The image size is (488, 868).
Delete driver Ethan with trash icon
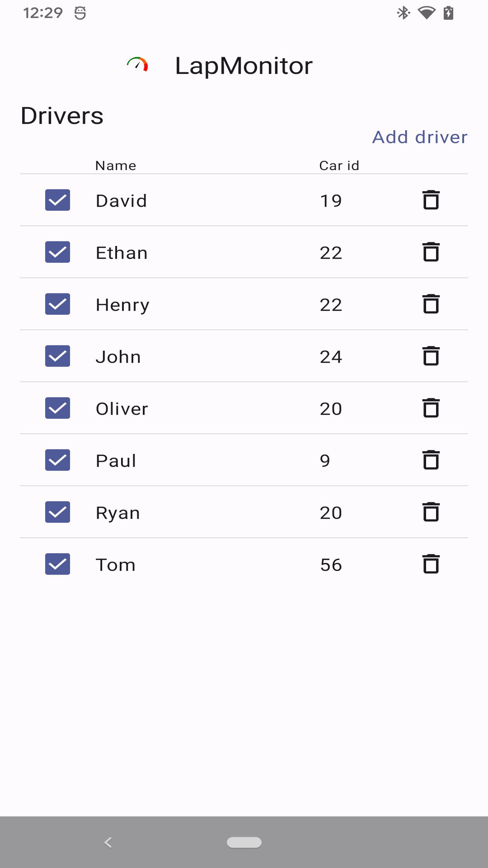click(431, 252)
